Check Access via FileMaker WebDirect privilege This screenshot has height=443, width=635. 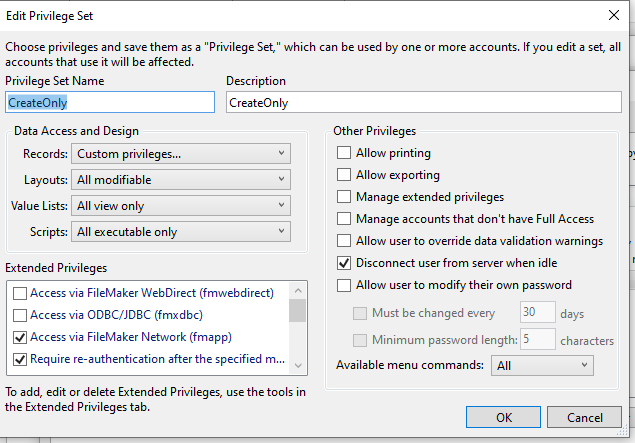click(x=19, y=293)
